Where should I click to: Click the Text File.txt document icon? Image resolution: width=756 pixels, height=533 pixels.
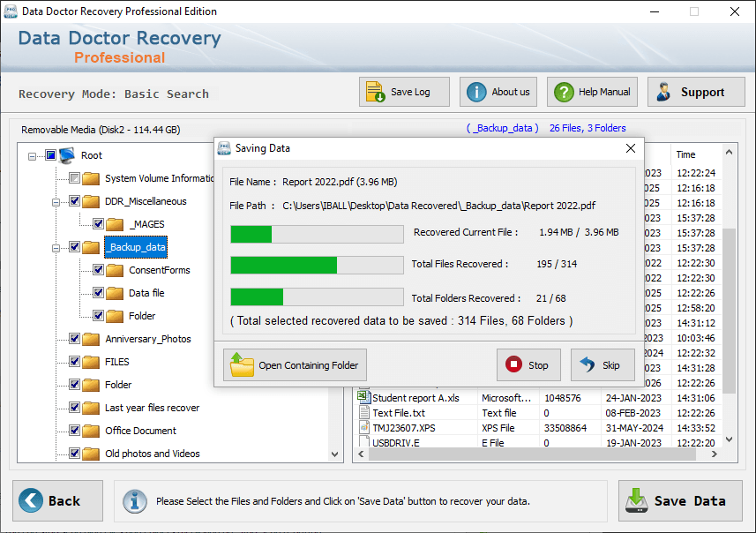364,412
